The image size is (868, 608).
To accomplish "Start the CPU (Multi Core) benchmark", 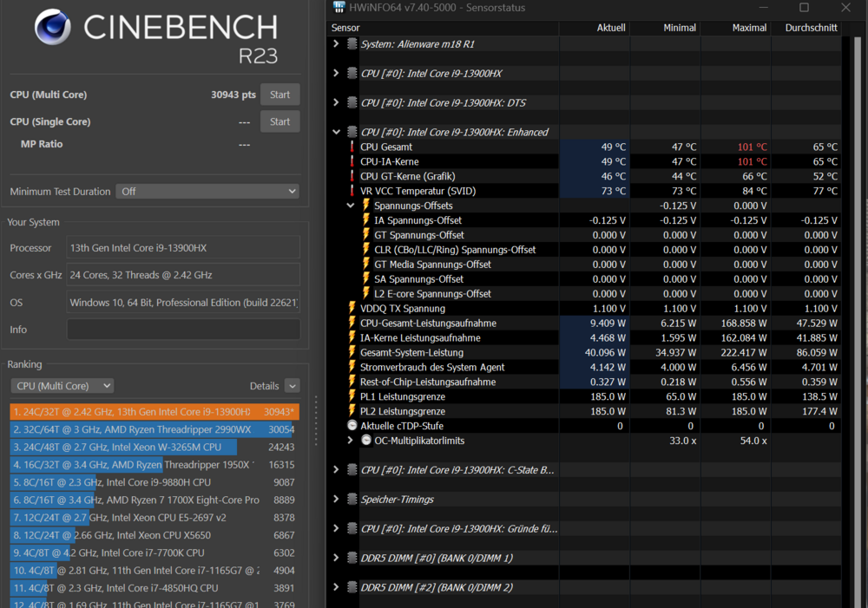I will coord(279,95).
